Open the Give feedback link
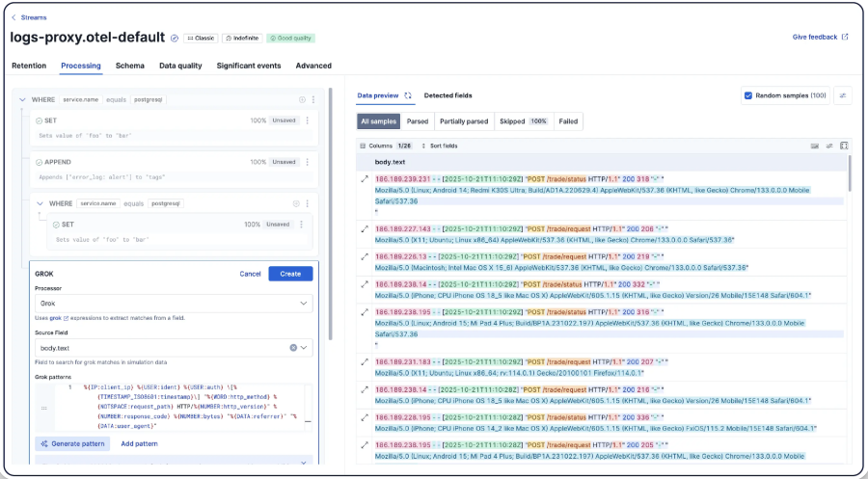 (x=820, y=37)
